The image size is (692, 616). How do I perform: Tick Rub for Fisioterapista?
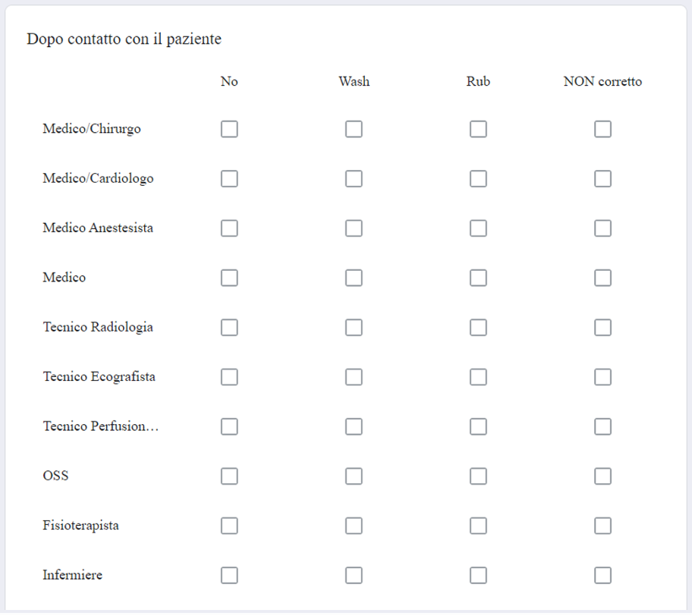pyautogui.click(x=478, y=526)
